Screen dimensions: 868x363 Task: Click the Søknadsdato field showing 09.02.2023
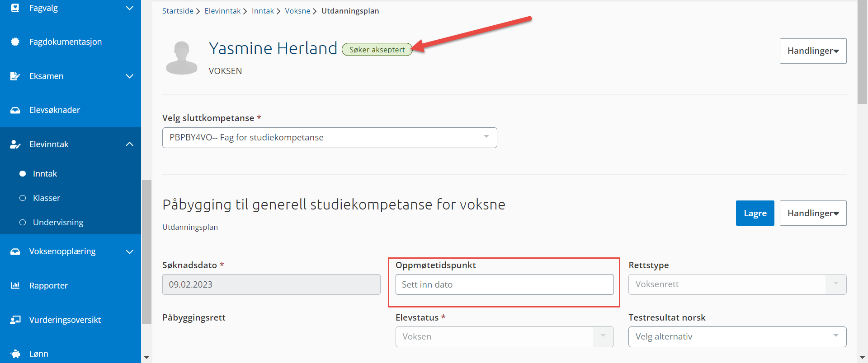(271, 284)
